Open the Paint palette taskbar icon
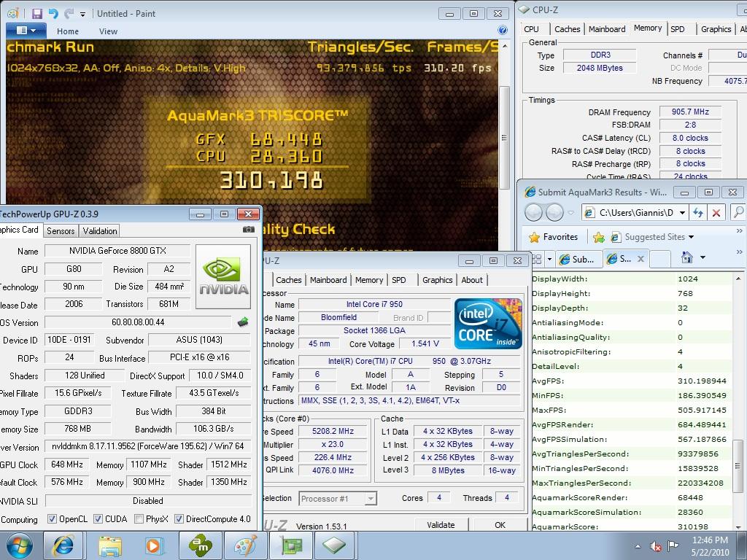Image resolution: width=747 pixels, height=560 pixels. tap(245, 545)
